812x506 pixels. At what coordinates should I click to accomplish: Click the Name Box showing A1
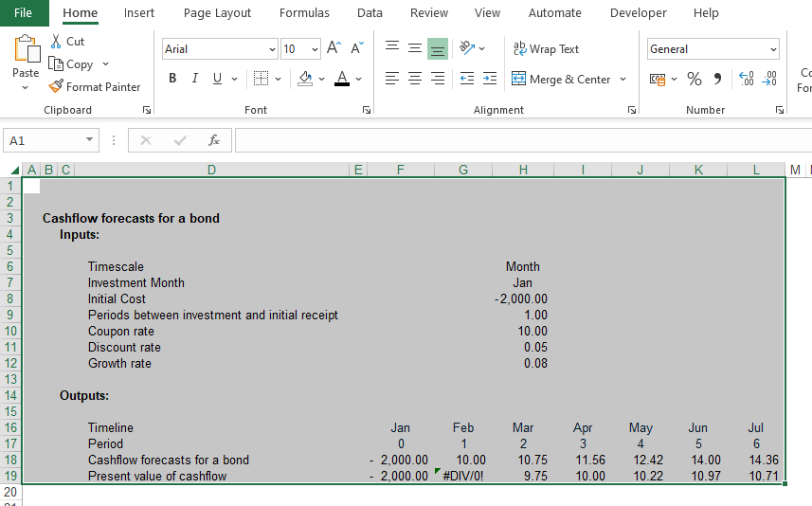pos(44,140)
